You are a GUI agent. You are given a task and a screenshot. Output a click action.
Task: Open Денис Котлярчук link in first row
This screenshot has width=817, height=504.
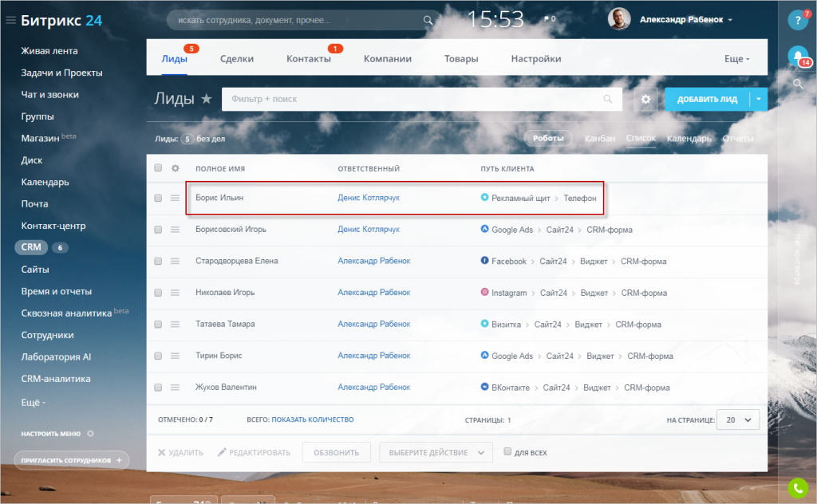pos(369,198)
